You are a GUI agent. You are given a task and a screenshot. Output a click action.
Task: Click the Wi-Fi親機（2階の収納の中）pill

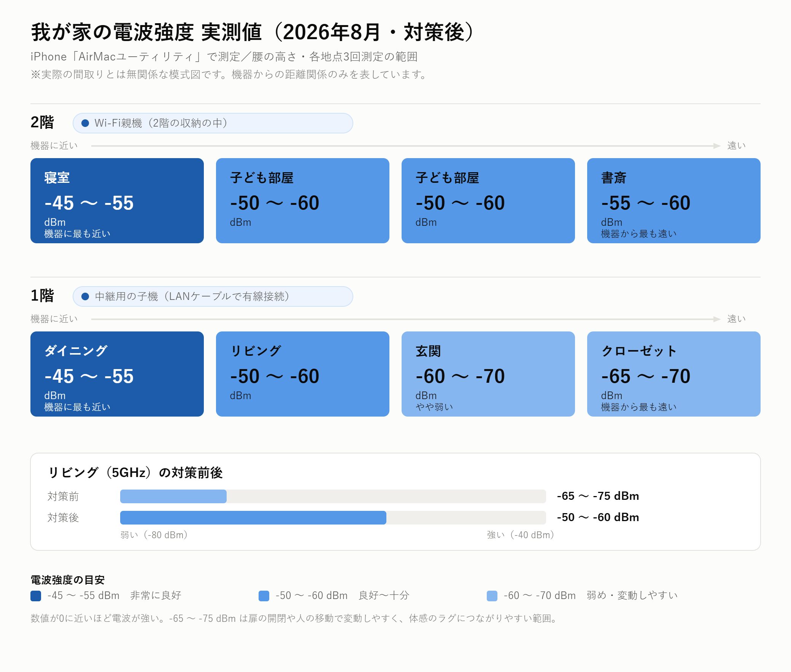[213, 123]
